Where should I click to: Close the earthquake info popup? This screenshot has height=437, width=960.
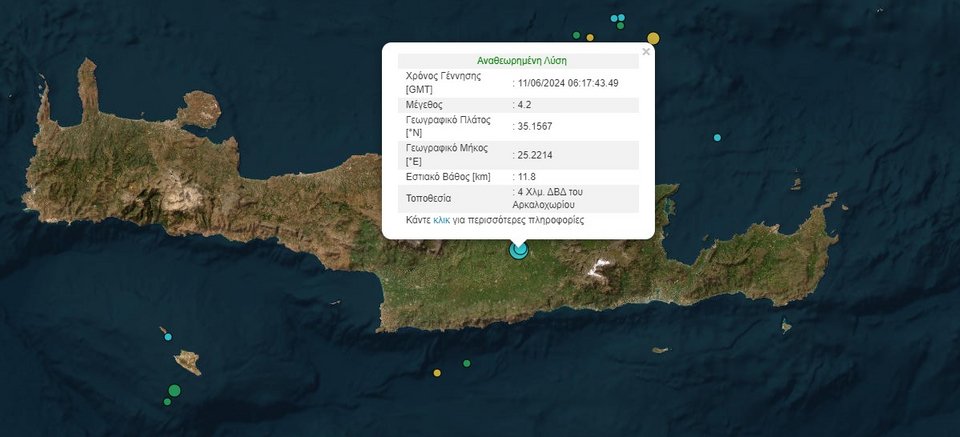click(646, 51)
